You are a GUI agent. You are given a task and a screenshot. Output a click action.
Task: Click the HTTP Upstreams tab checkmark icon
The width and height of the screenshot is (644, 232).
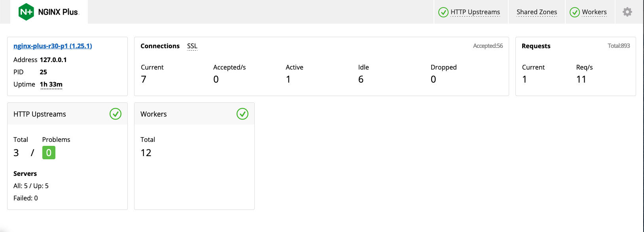point(443,12)
